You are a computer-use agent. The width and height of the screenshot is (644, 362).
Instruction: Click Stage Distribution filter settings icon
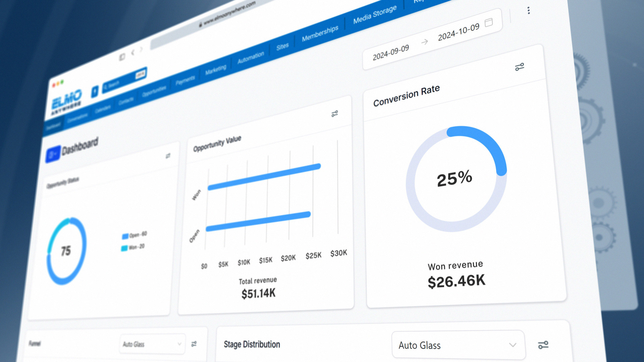pos(543,345)
